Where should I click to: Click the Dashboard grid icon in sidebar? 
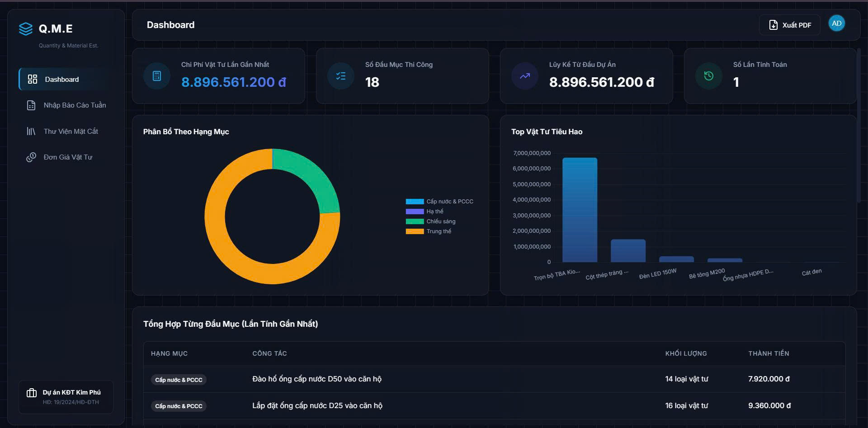click(x=32, y=80)
